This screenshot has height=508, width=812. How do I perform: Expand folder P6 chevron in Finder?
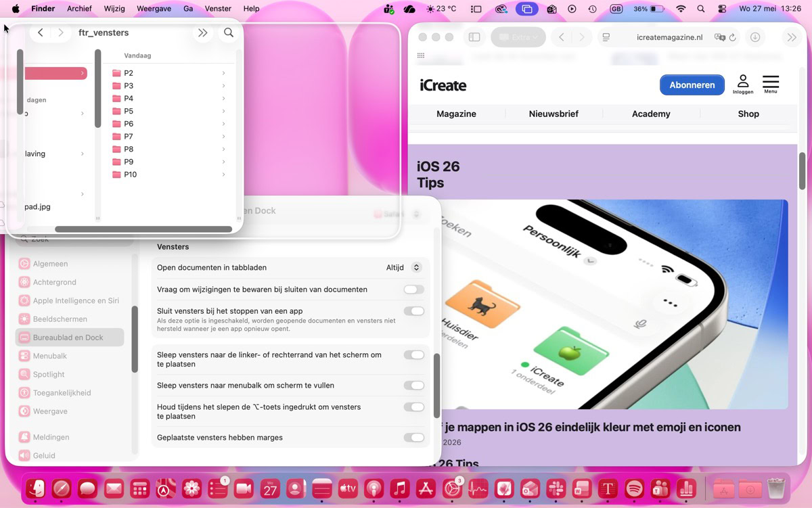(223, 124)
